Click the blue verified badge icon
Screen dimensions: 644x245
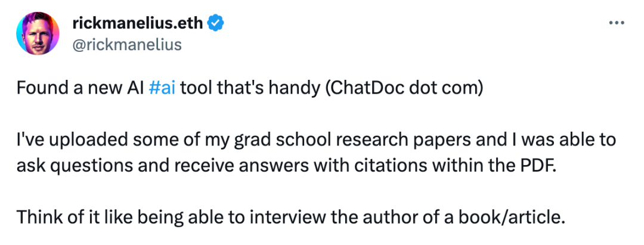[x=215, y=24]
